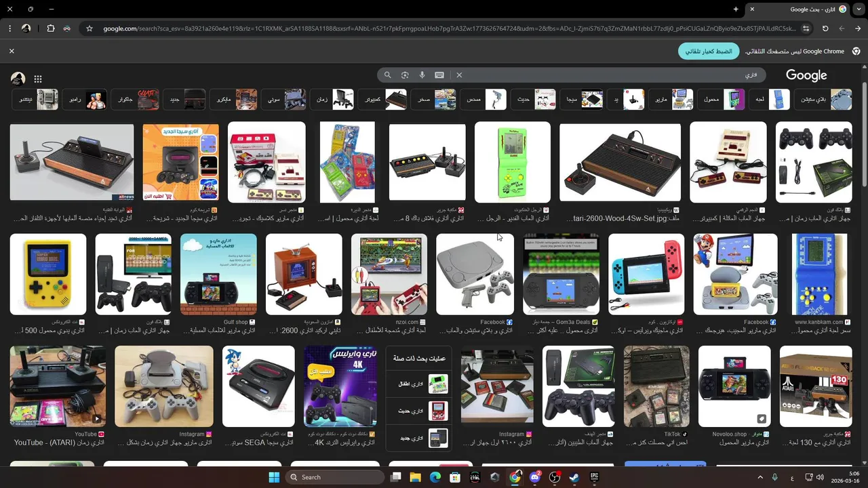Open the tab search dropdown arrow
The width and height of the screenshot is (868, 488).
(x=858, y=9)
